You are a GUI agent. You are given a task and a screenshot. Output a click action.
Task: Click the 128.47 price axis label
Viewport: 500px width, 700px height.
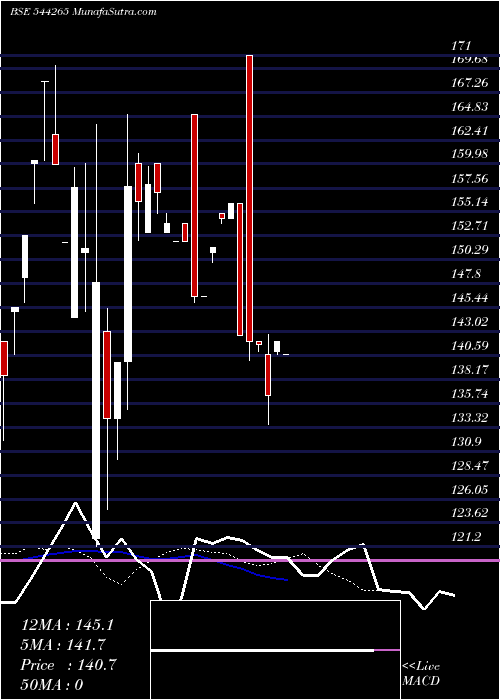click(469, 466)
